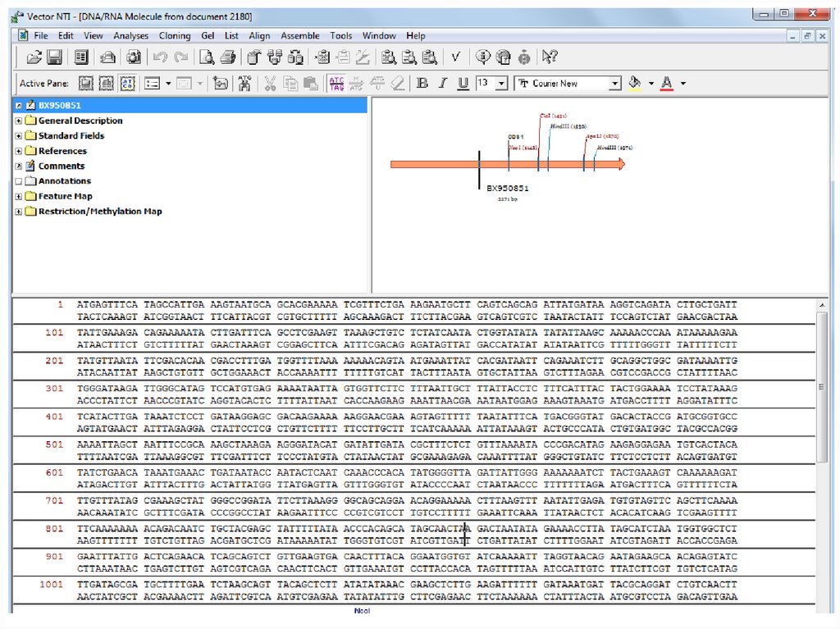Select the Comments item in the tree
The width and height of the screenshot is (840, 629).
point(61,166)
